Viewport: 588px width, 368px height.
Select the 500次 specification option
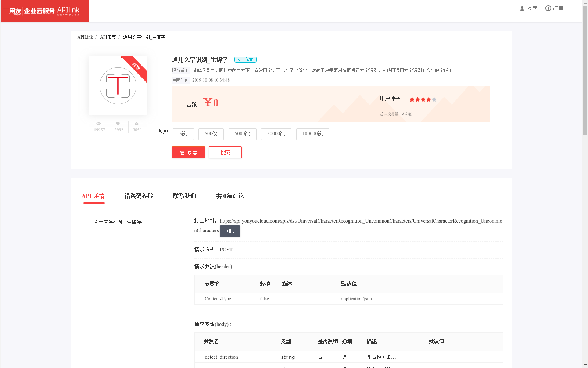click(211, 134)
